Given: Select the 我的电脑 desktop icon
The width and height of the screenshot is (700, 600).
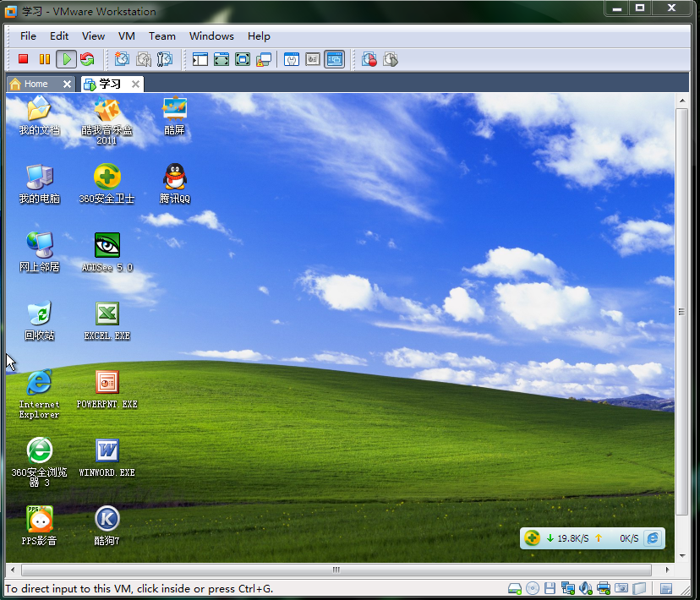Looking at the screenshot, I should 39,183.
